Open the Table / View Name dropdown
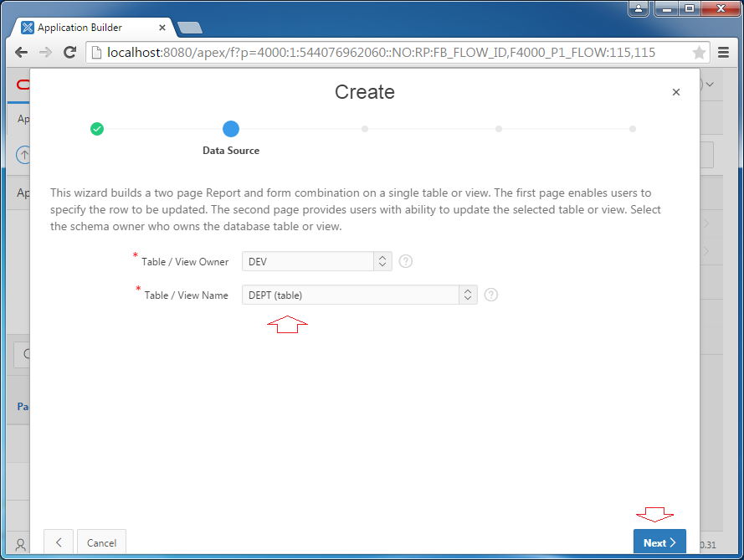Viewport: 744px width, 560px height. [360, 295]
